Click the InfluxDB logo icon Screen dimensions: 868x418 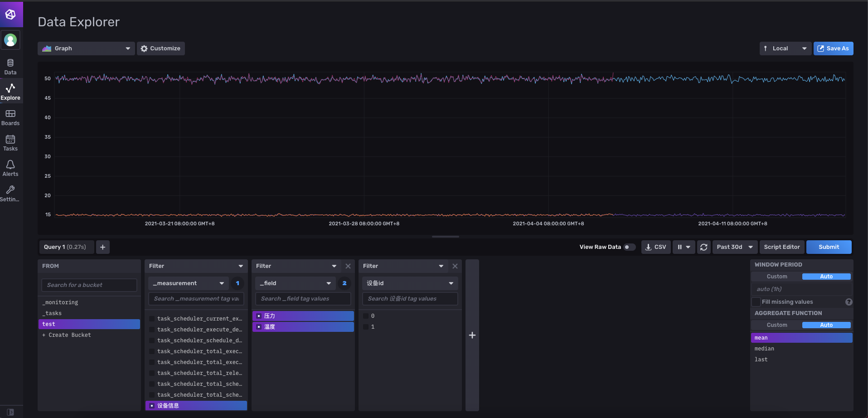pyautogui.click(x=11, y=15)
